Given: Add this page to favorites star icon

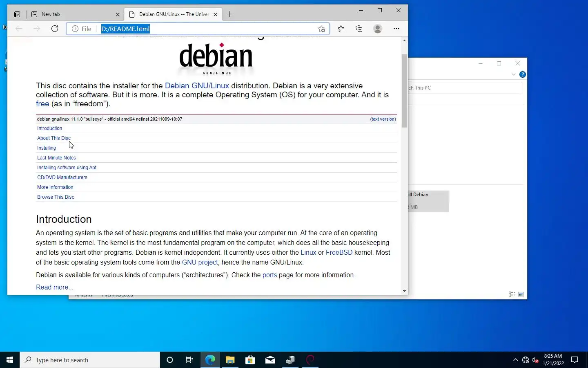Looking at the screenshot, I should point(321,29).
